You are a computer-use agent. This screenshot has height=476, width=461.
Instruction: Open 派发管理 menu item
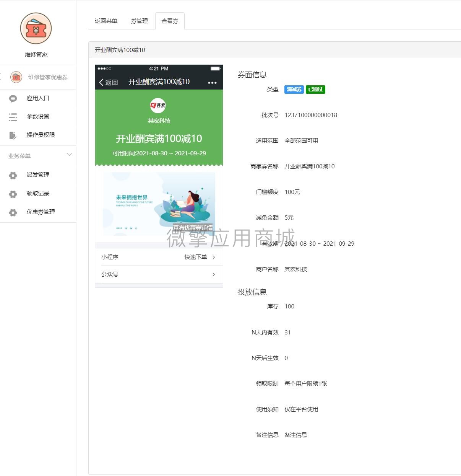point(38,175)
